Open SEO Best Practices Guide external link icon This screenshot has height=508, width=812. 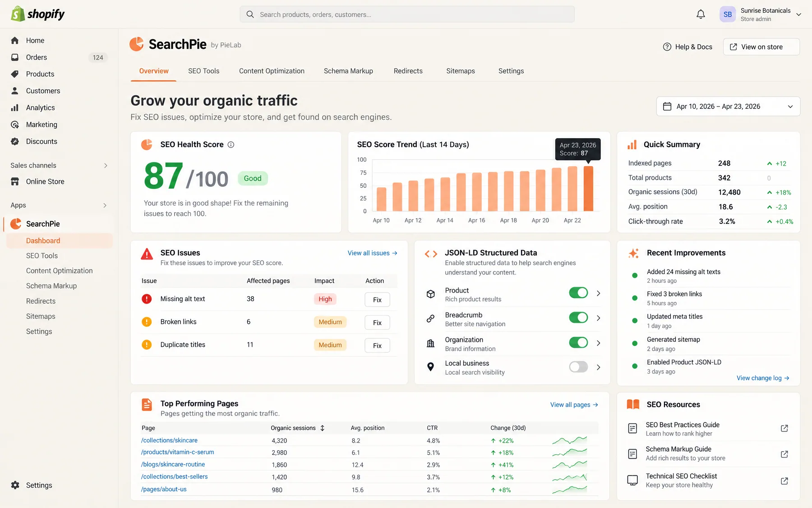pos(784,428)
